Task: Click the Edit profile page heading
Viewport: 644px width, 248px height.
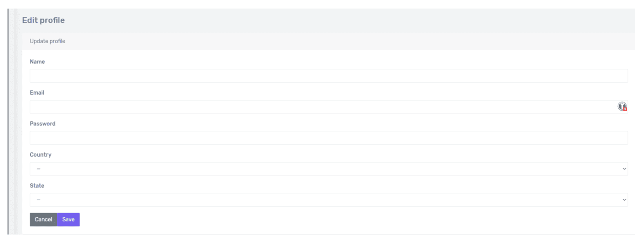Action: coord(43,20)
